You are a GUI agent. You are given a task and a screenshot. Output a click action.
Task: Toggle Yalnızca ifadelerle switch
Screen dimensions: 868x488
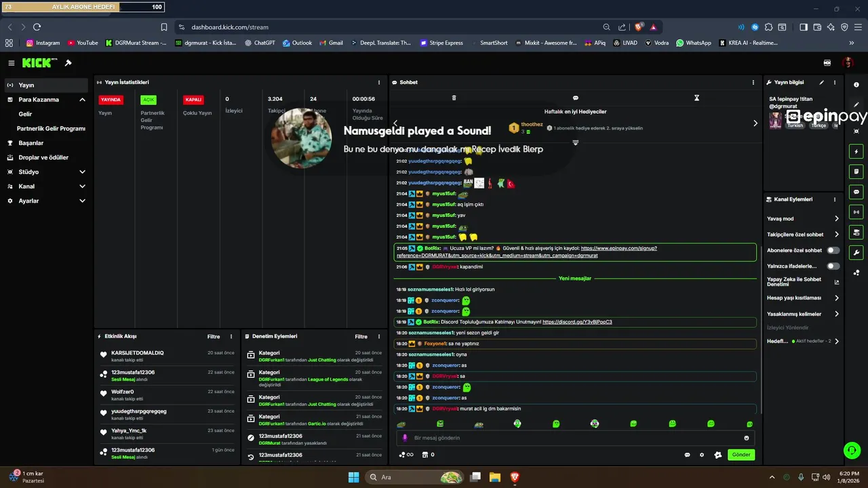(833, 266)
